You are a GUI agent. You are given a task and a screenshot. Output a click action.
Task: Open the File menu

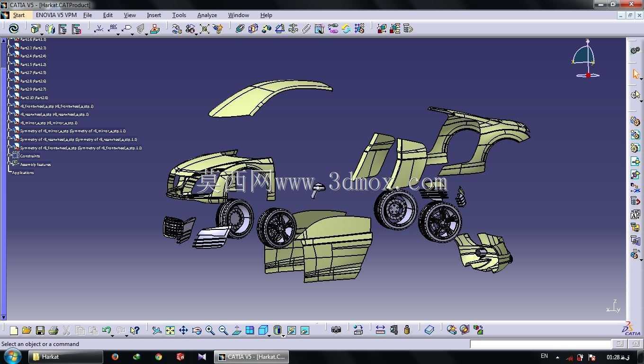[x=88, y=15]
